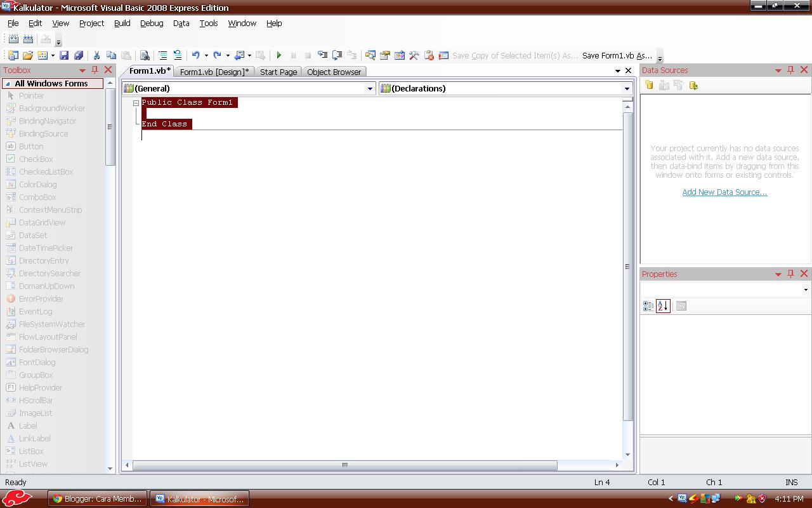Open the Properties object selector dropdown
Screen dimensions: 812x508
pos(806,290)
